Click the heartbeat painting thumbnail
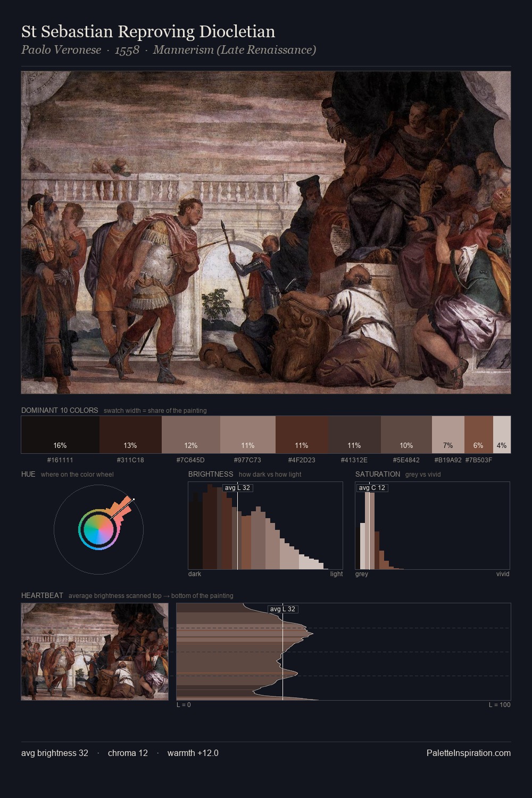This screenshot has height=798, width=532. [x=95, y=652]
